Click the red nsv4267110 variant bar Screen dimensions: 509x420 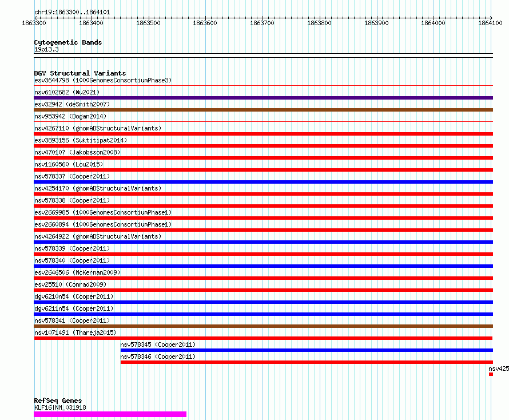[x=263, y=134]
